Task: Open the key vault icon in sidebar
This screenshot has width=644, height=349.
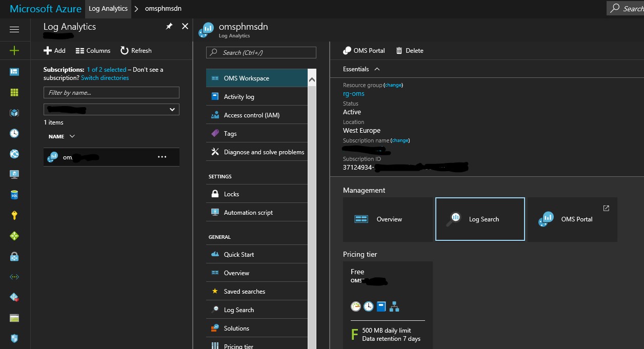Action: click(14, 215)
